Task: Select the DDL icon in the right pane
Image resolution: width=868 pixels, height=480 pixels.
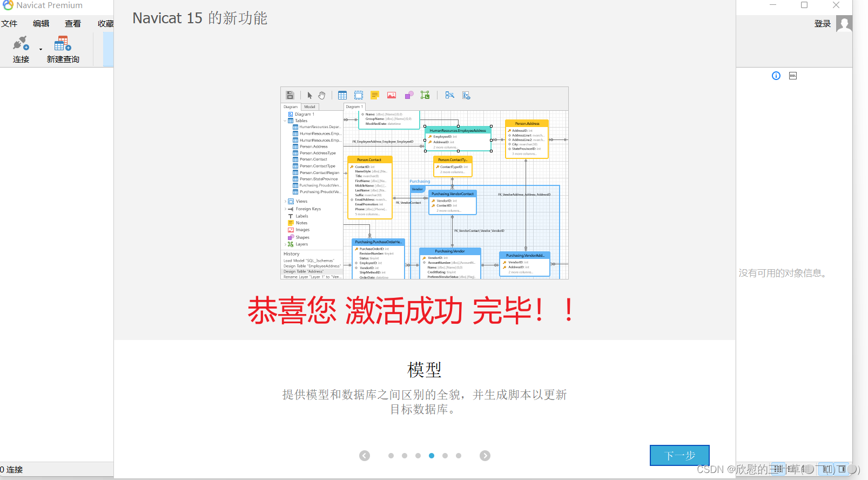Action: coord(793,76)
